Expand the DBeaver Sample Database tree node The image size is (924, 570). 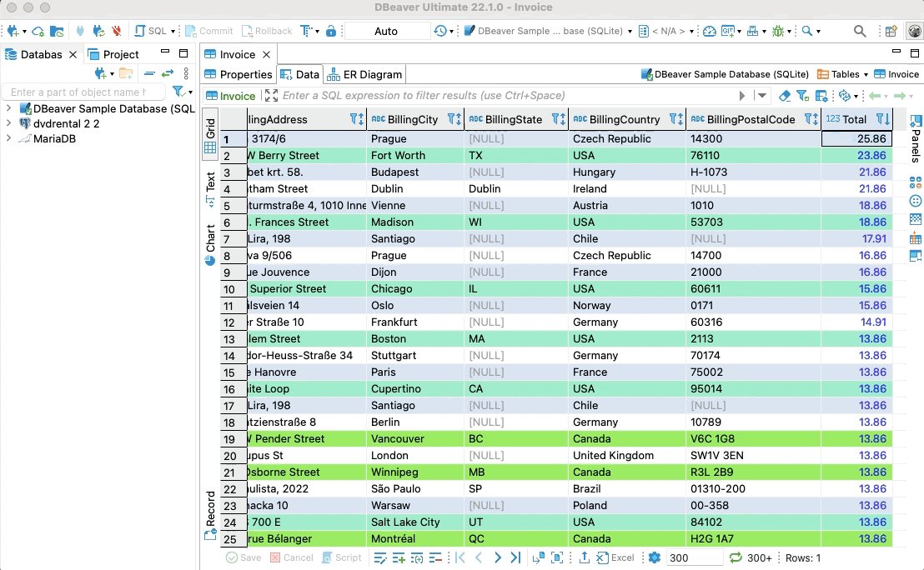click(8, 108)
